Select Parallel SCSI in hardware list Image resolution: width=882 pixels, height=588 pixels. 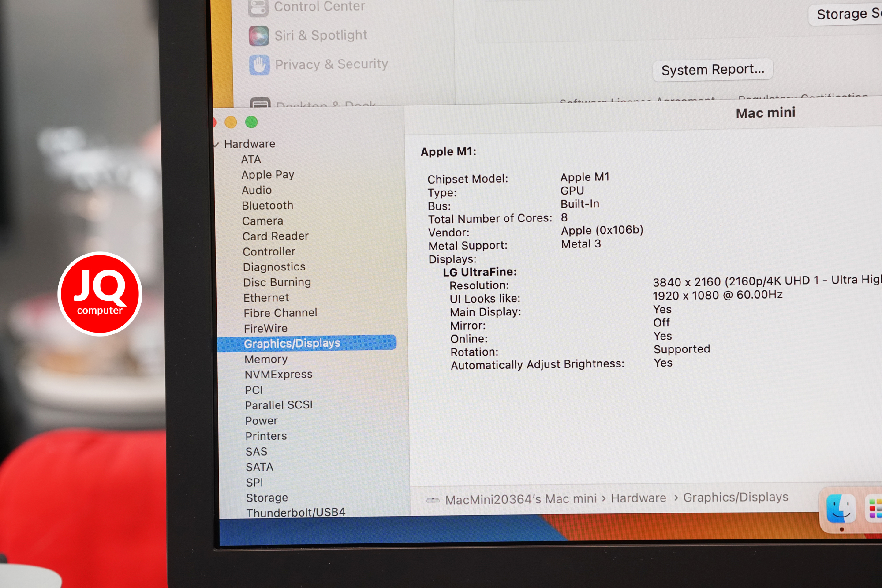click(x=279, y=405)
